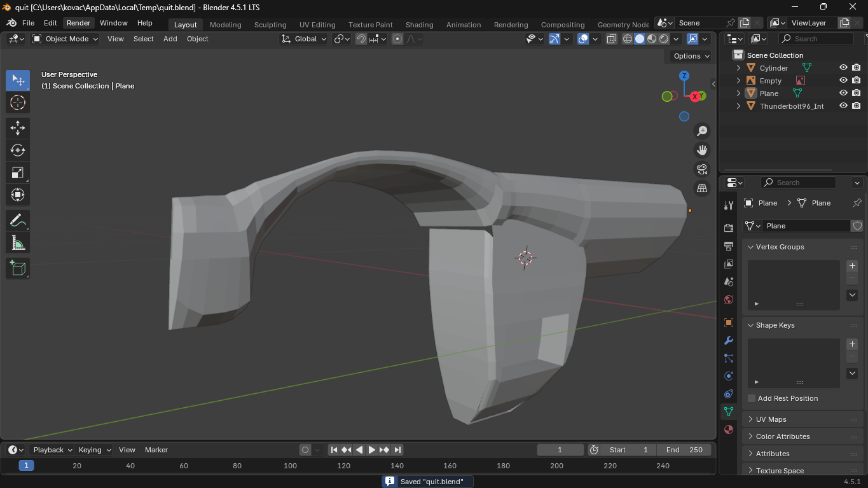Click the current frame marker on timeline
868x488 pixels.
tap(26, 466)
